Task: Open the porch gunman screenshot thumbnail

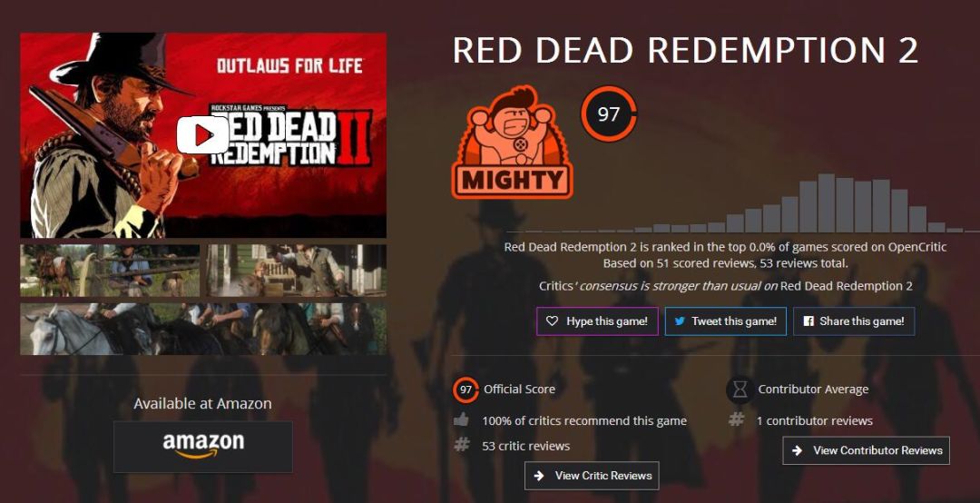Action: 296,271
